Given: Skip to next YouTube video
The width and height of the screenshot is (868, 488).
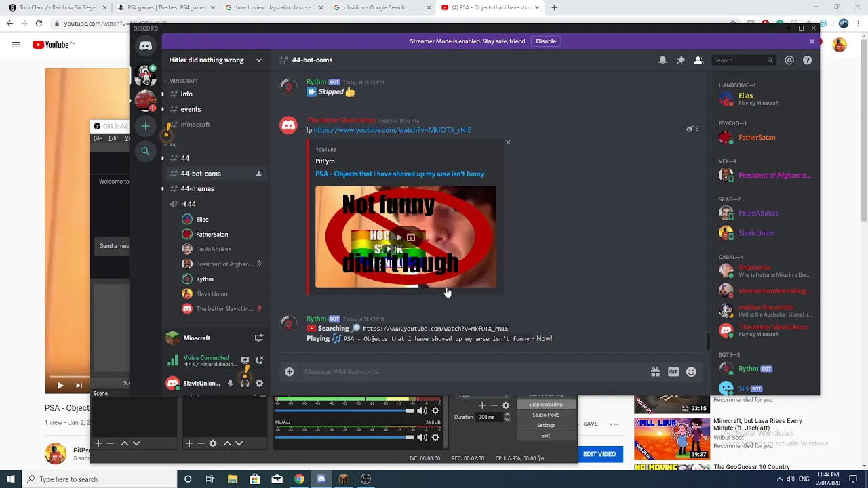Looking at the screenshot, I should [79, 385].
